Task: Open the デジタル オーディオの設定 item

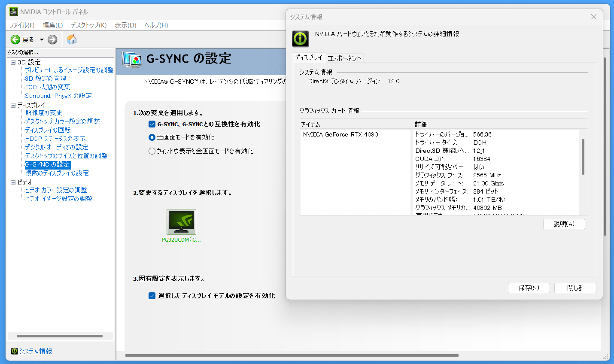Action: 57,147
